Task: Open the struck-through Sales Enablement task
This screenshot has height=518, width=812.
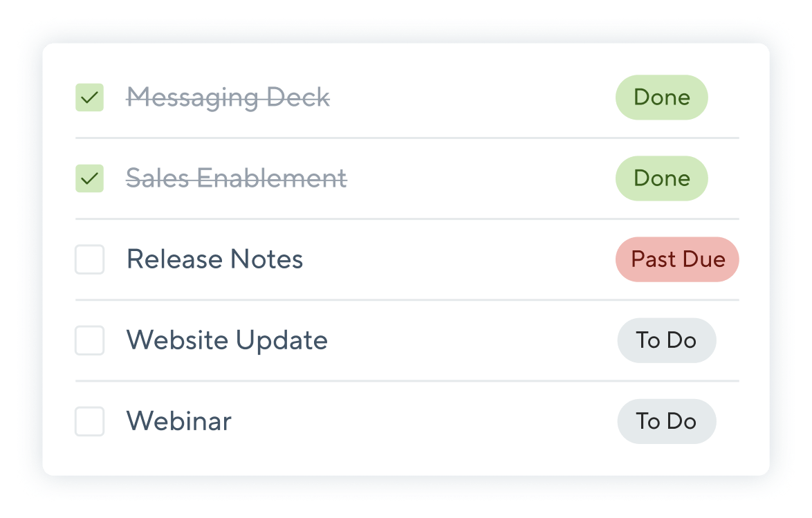Action: click(x=237, y=178)
